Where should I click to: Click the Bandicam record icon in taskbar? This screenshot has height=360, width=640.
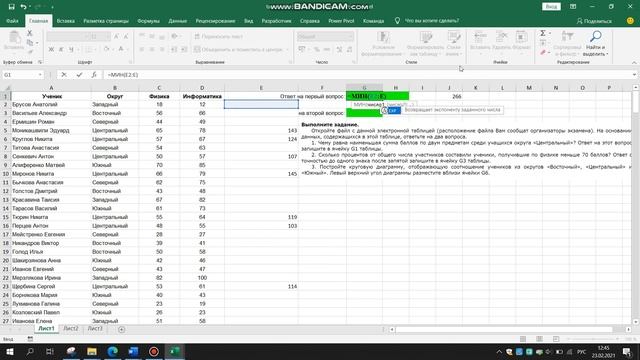tap(154, 351)
